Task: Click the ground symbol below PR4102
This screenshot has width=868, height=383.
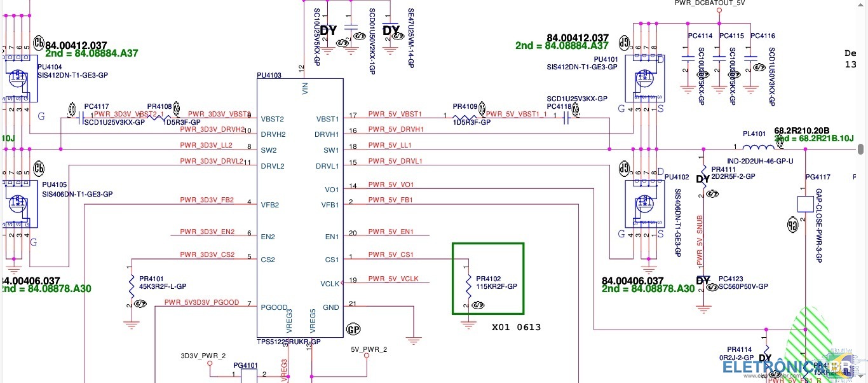Action: (468, 324)
